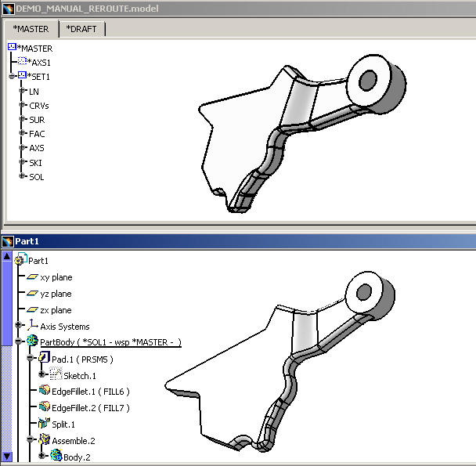
Task: Select the yz plane label
Action: [56, 294]
